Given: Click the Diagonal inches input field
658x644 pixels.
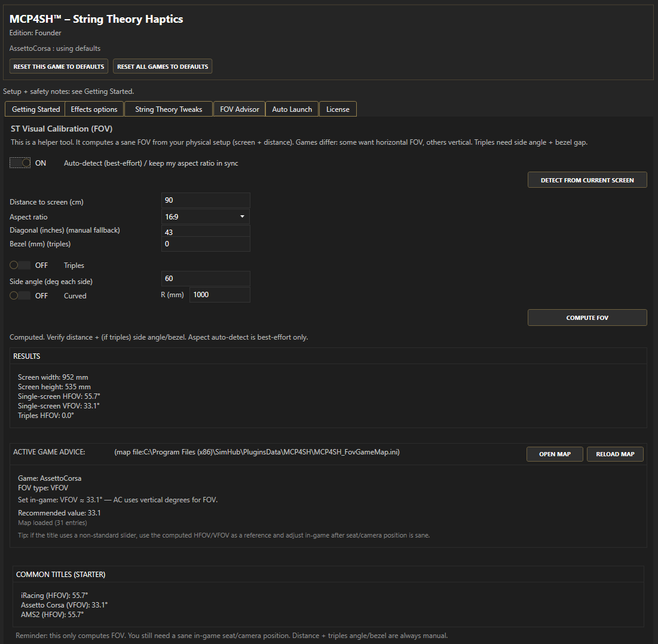Looking at the screenshot, I should 206,231.
